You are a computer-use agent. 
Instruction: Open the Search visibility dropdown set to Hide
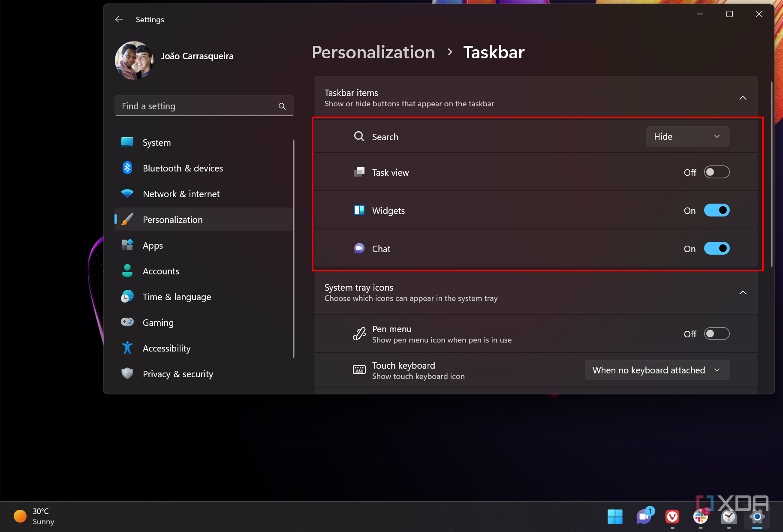tap(687, 136)
